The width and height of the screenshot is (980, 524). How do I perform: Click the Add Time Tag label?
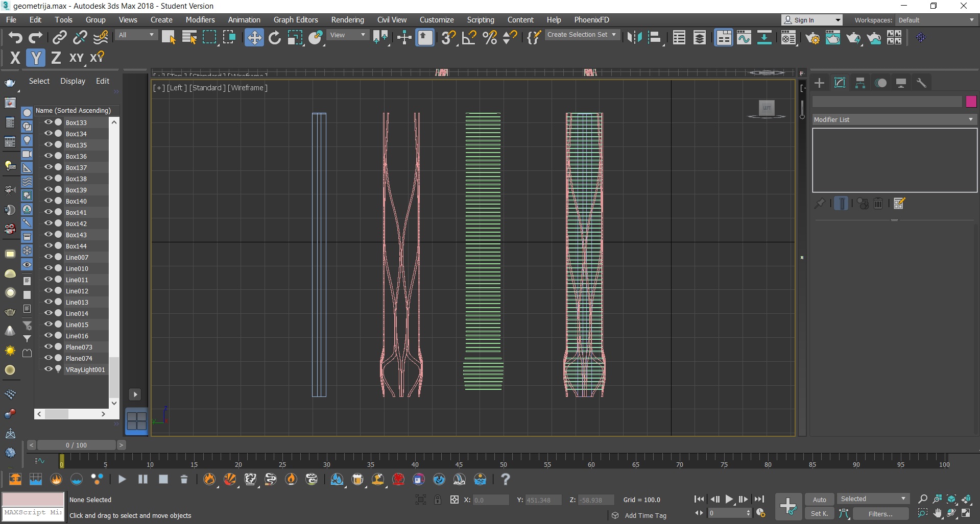click(646, 515)
